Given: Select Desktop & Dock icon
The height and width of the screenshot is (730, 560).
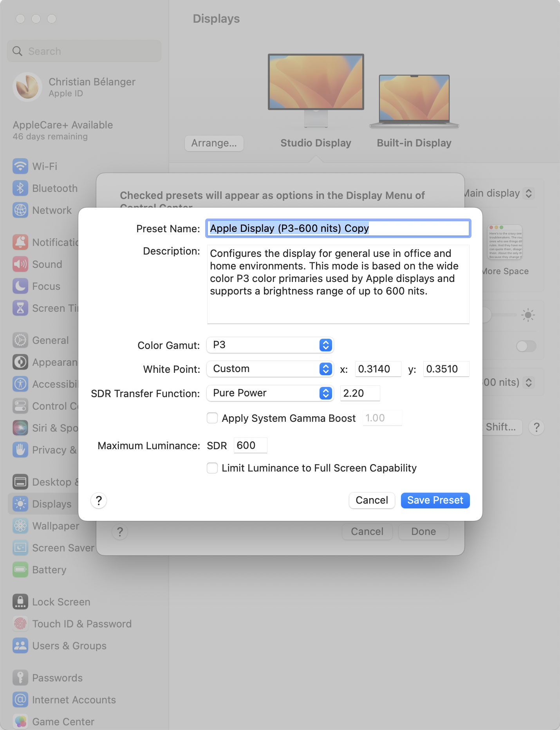Looking at the screenshot, I should pyautogui.click(x=20, y=482).
